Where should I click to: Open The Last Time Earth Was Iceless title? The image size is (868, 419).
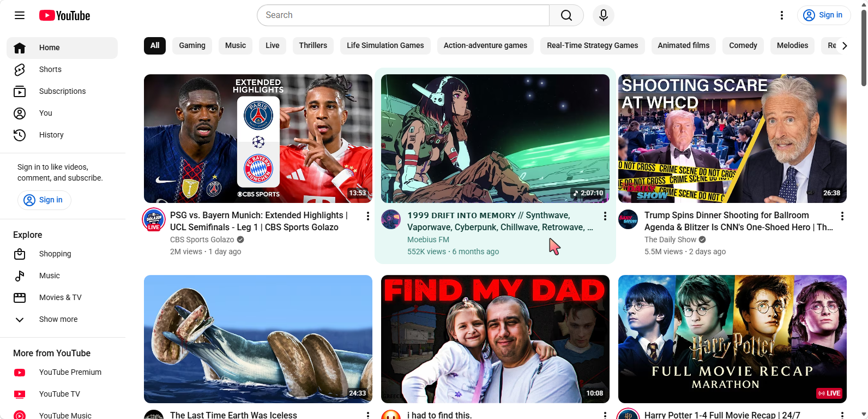(x=233, y=415)
